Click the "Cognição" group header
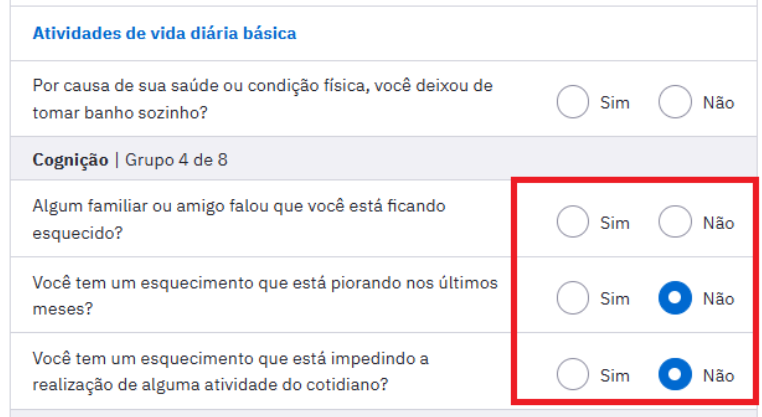The width and height of the screenshot is (762, 417). click(70, 160)
